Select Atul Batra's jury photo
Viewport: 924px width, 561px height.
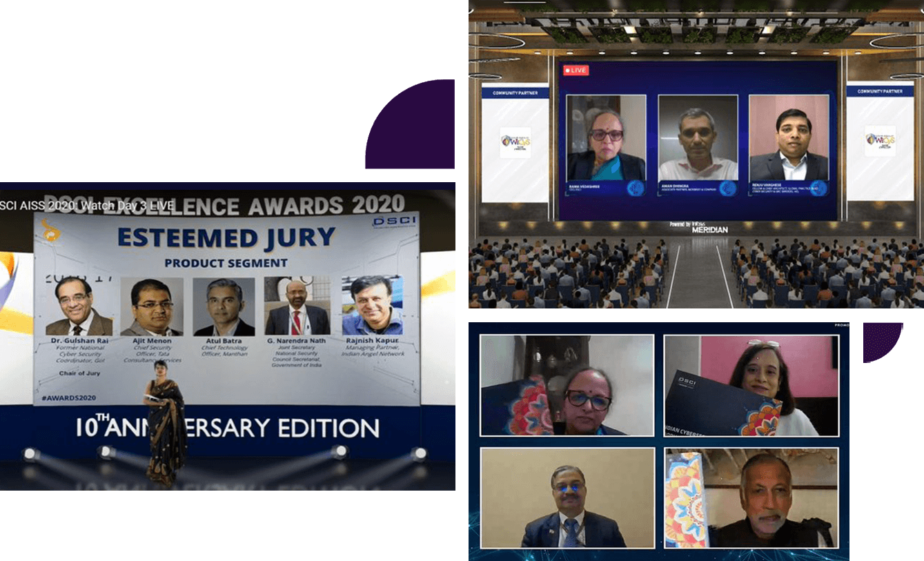224,306
